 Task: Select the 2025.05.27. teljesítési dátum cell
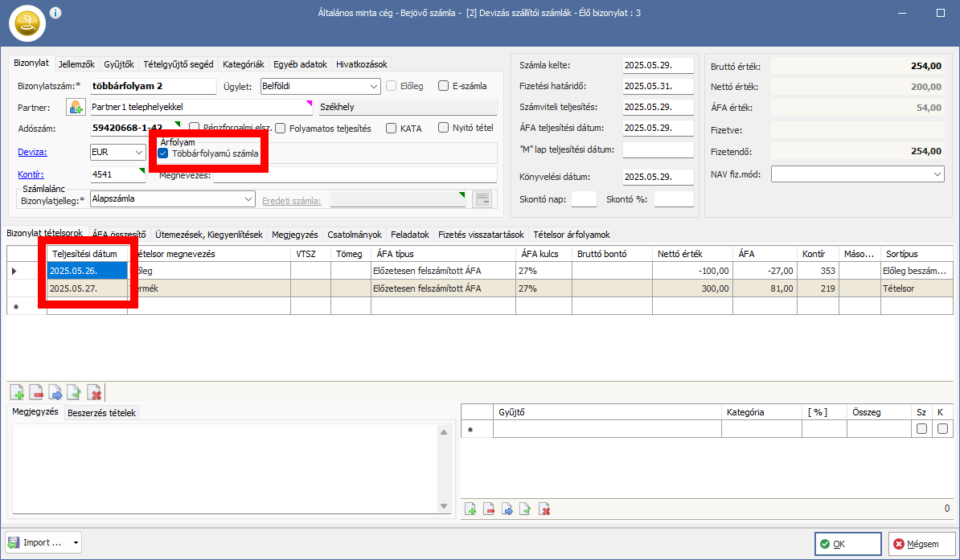tap(88, 288)
